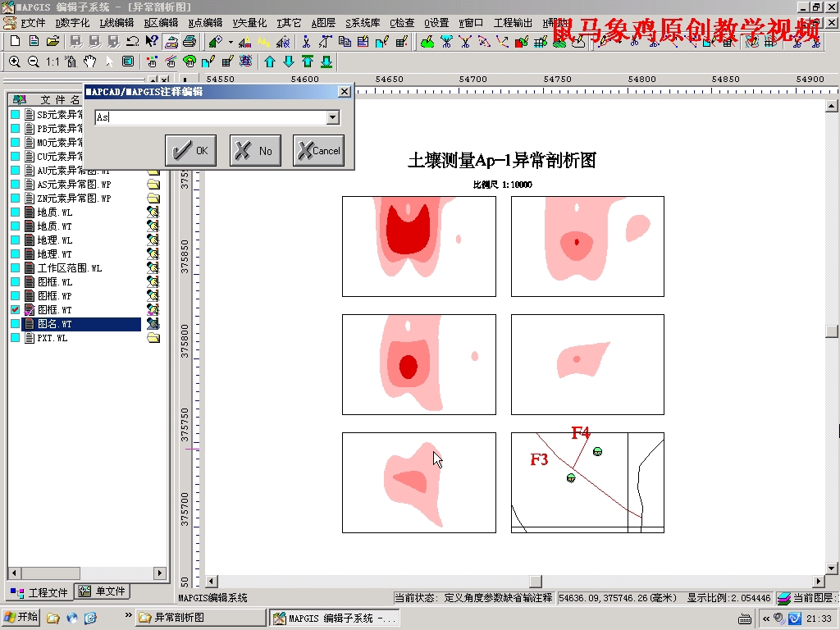Click the horizontal scrollbar thumb of map
The width and height of the screenshot is (840, 630).
(x=536, y=582)
